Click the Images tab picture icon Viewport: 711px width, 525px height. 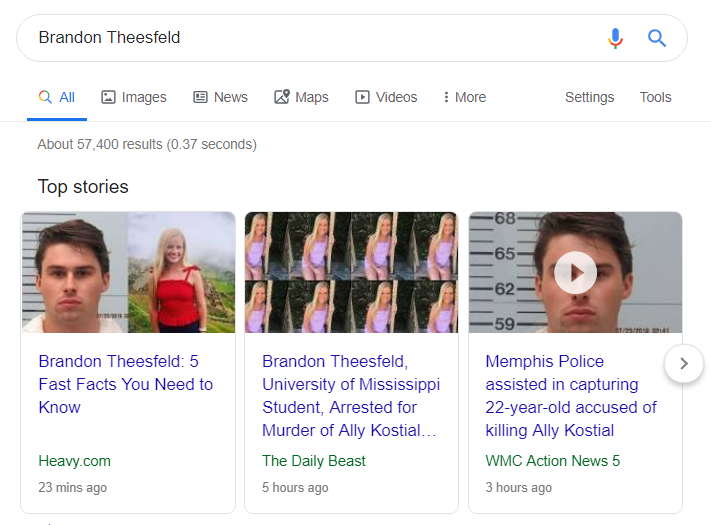pos(108,97)
